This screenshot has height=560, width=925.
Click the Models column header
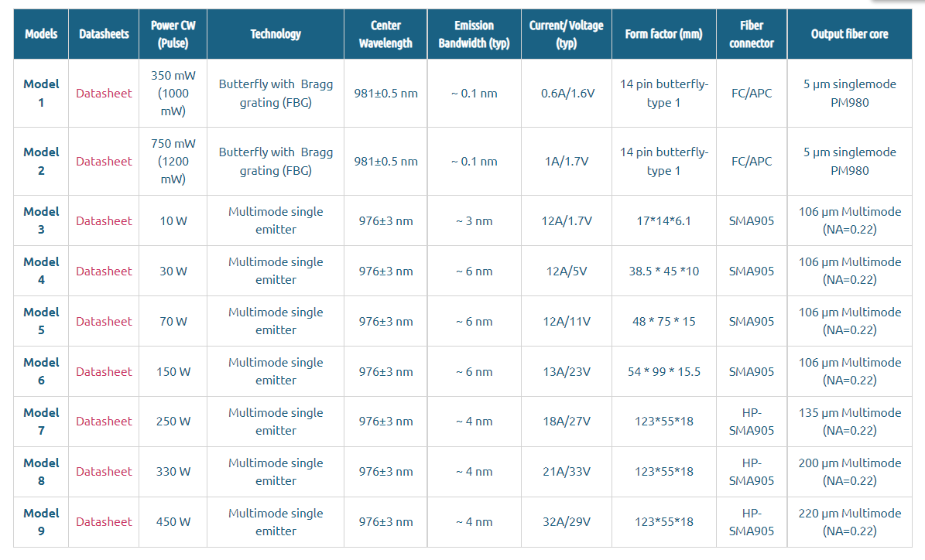[x=41, y=34]
